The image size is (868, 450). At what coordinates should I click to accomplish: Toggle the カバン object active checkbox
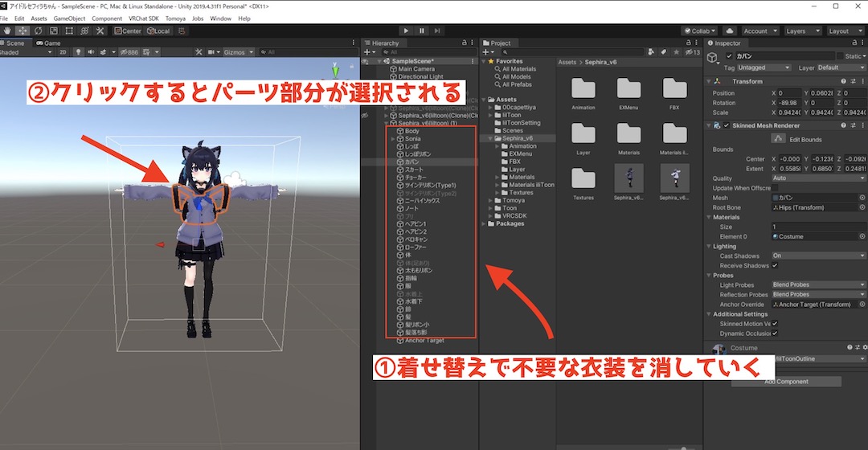pyautogui.click(x=729, y=56)
